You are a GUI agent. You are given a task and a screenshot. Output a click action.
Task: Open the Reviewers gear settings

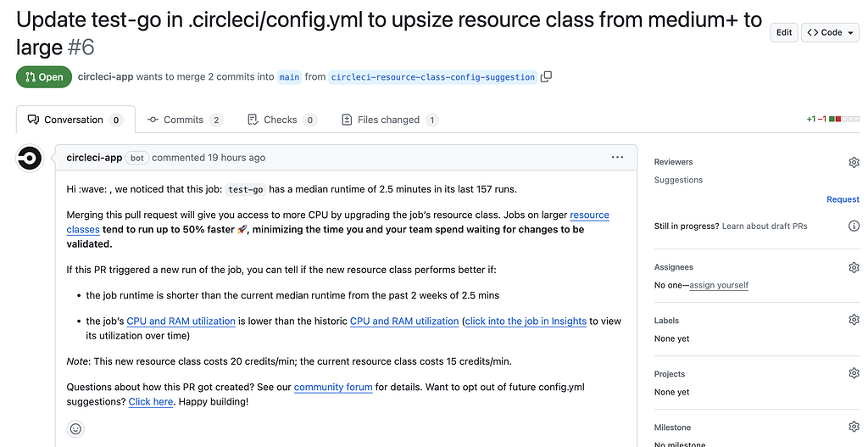click(854, 162)
